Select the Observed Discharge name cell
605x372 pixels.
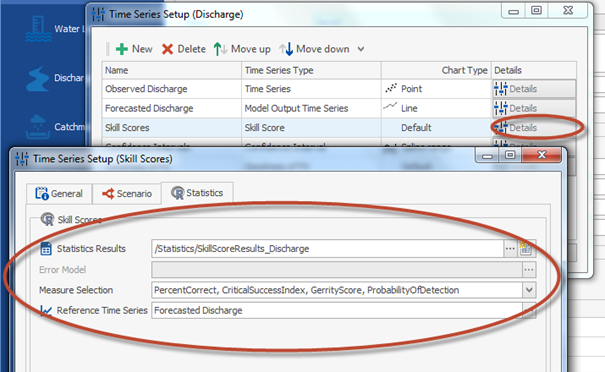click(x=172, y=89)
